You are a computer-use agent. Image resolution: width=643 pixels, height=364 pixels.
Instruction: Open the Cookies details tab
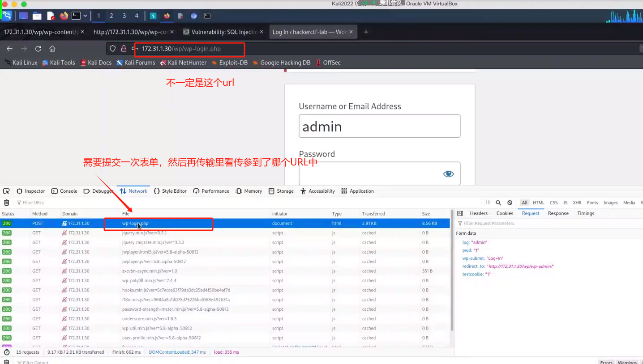tap(505, 213)
